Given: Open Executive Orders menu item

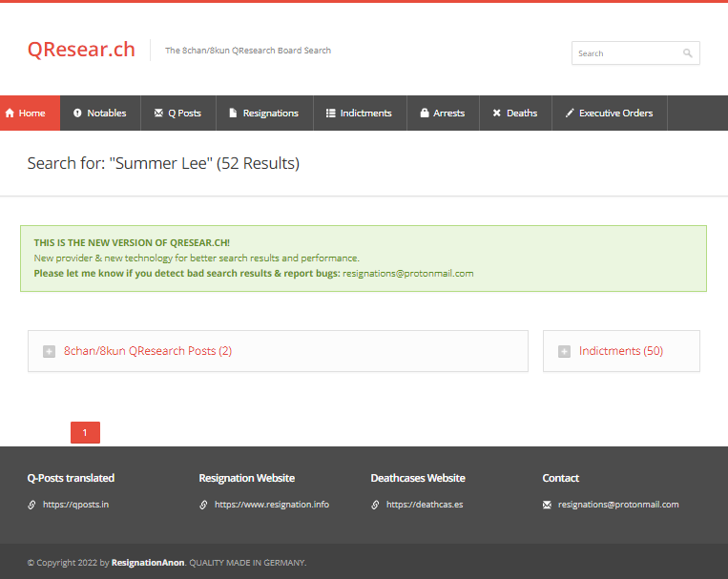Looking at the screenshot, I should point(610,113).
